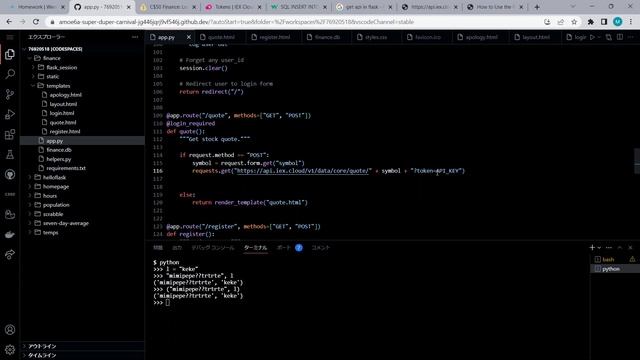
Task: Open the CS50 activity bar item
Action: (x=10, y=194)
